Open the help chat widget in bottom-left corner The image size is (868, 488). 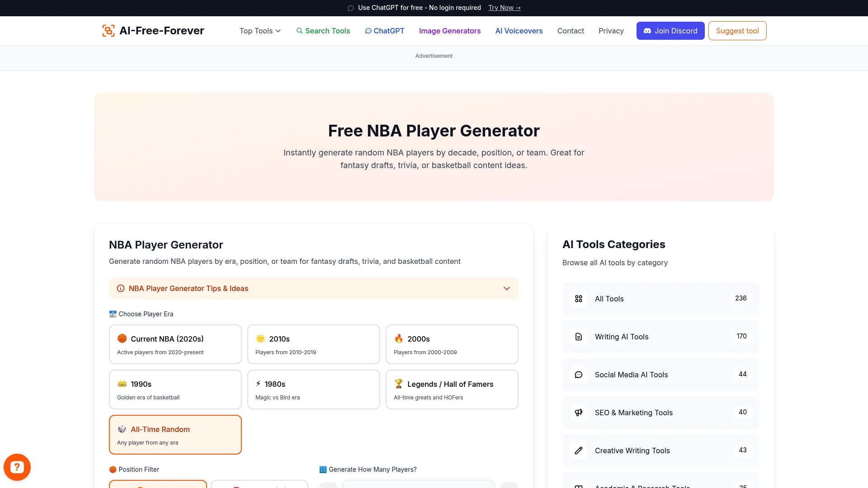[17, 467]
